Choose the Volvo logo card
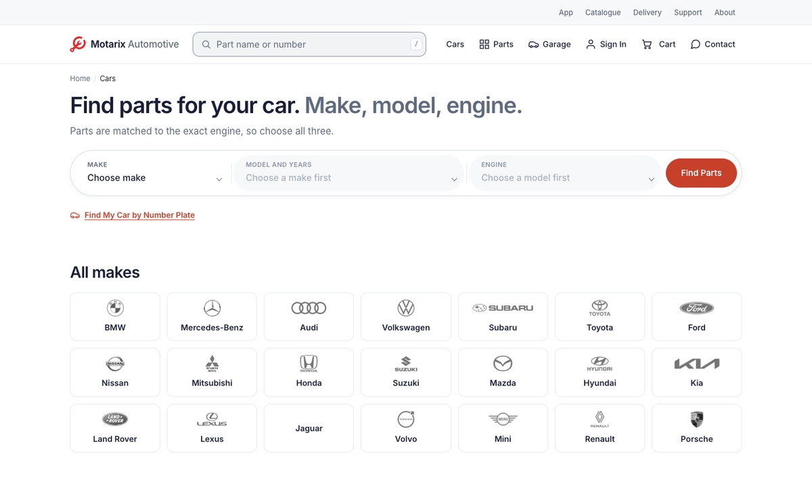 [406, 428]
